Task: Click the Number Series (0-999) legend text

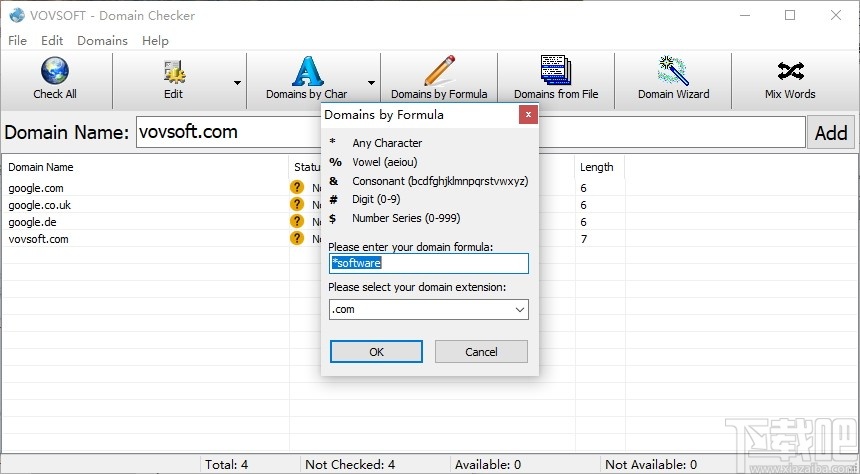Action: [406, 218]
